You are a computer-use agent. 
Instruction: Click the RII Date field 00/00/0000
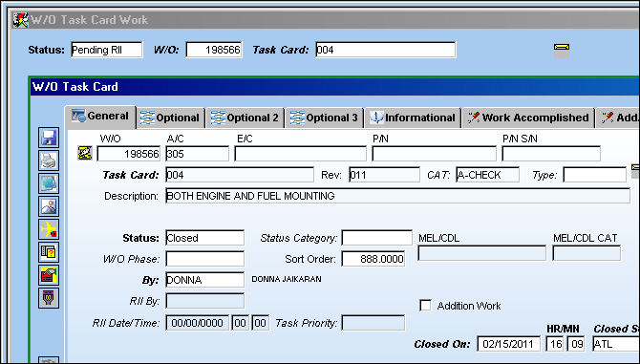[x=197, y=323]
